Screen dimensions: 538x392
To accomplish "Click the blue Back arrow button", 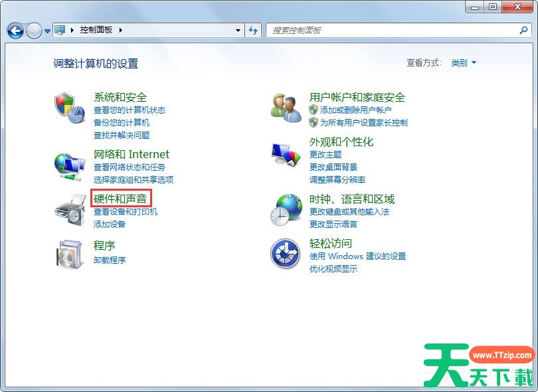I will tap(15, 31).
